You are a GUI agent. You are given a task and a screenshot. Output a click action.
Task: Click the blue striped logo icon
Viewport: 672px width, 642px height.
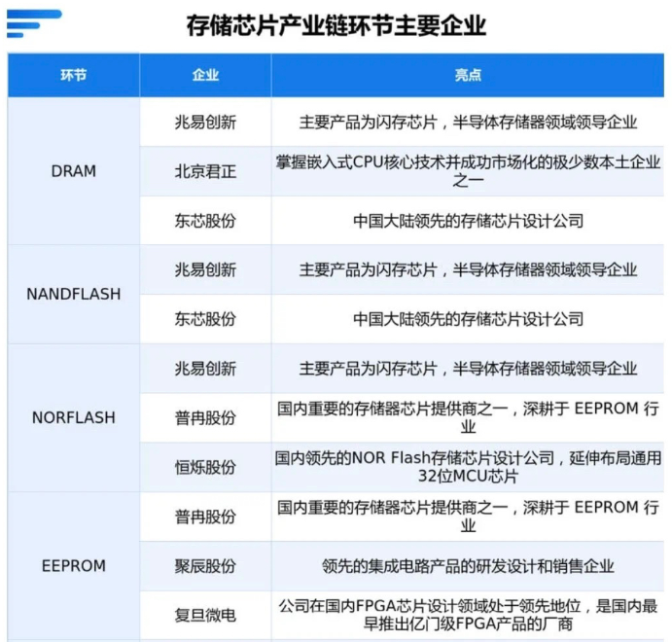coord(34,24)
